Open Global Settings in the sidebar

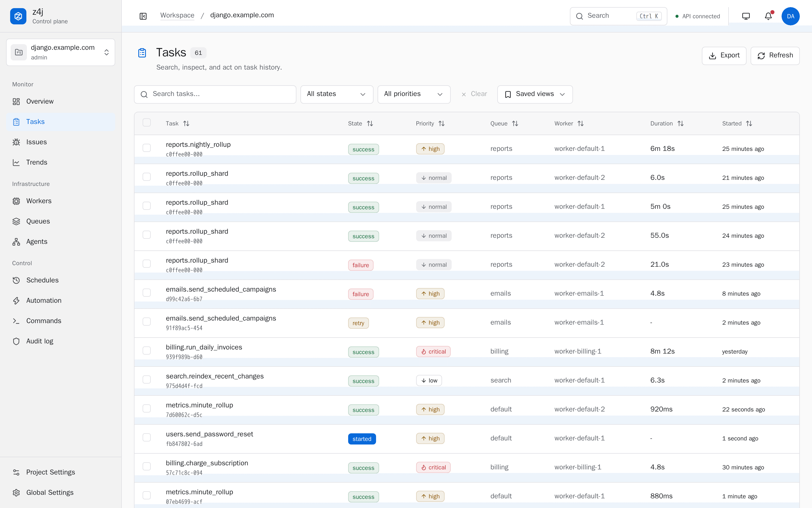61,493
